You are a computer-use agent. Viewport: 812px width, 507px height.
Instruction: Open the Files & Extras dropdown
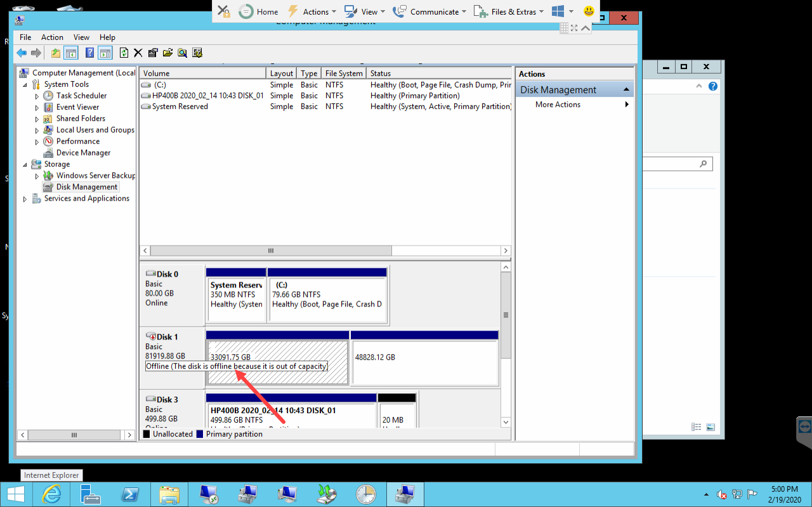tap(508, 11)
